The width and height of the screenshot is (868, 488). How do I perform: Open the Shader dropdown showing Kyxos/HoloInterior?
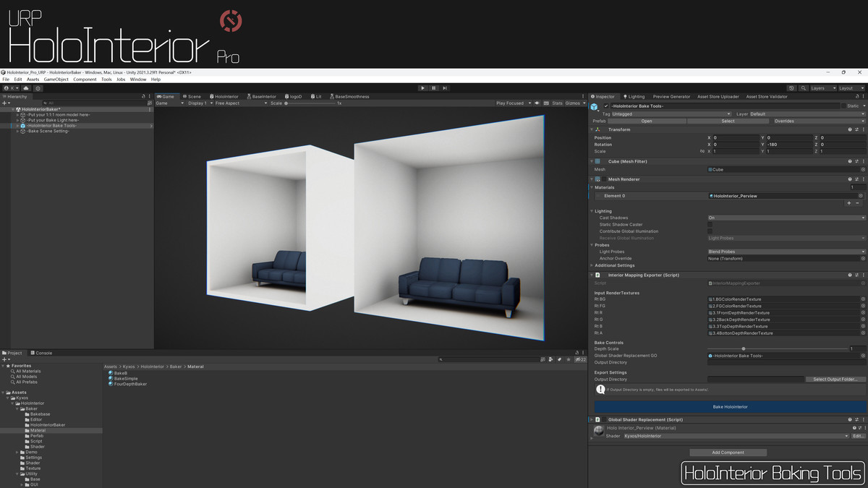736,436
